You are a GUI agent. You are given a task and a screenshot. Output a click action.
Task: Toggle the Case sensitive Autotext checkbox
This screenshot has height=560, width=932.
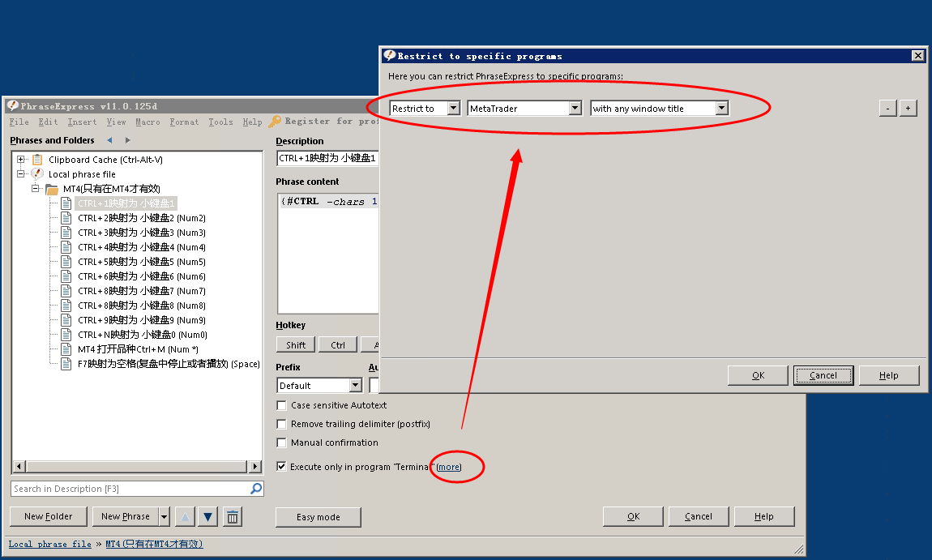pyautogui.click(x=282, y=405)
